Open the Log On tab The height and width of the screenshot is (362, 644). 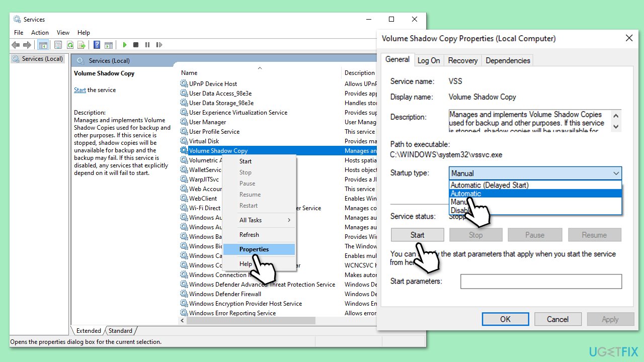point(429,60)
